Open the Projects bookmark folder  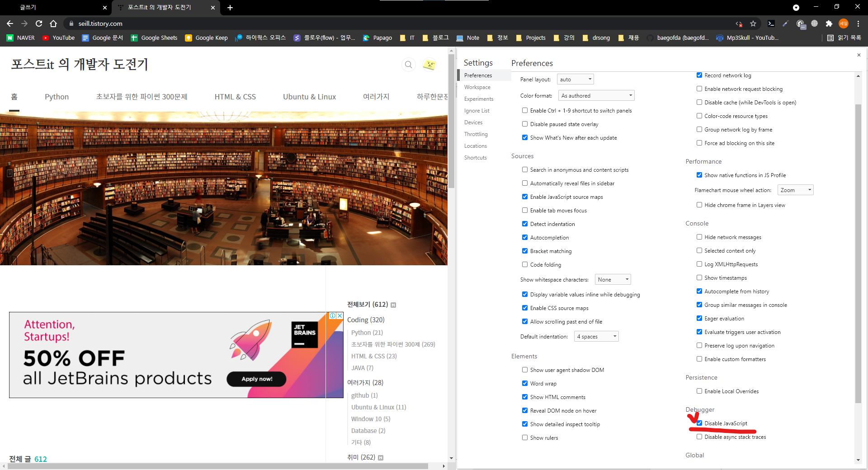(531, 38)
